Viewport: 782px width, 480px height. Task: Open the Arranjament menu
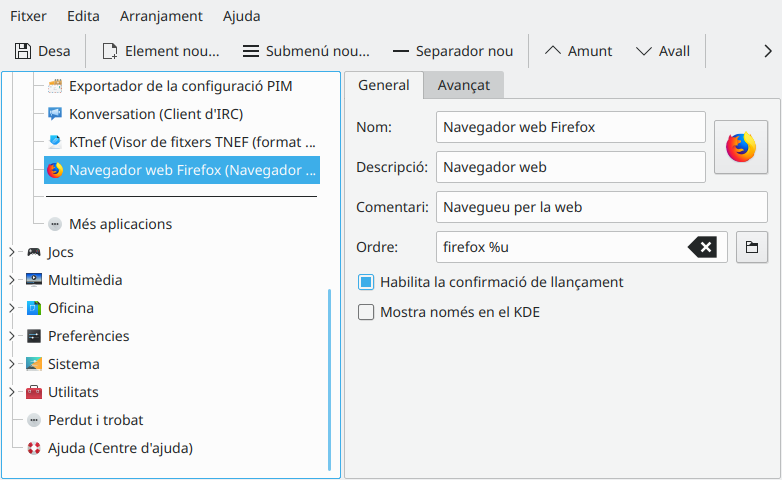pos(161,16)
